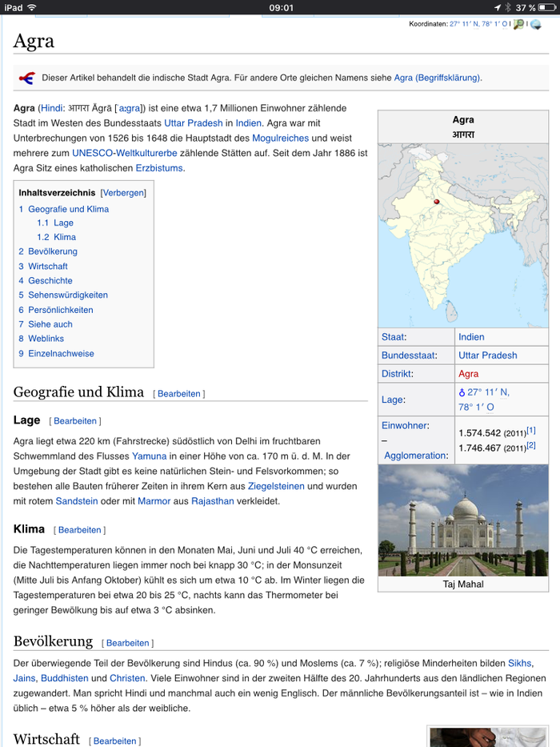
Task: Open the India location map image
Action: 463,235
